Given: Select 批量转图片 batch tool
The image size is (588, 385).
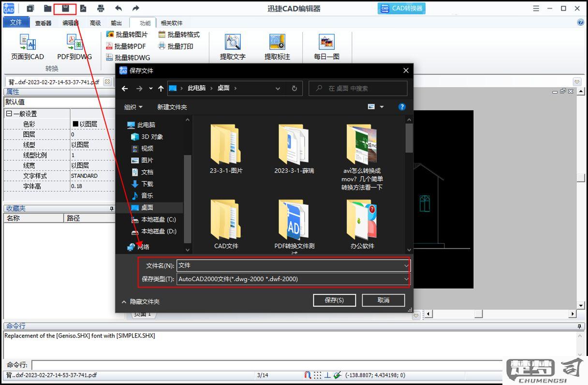Looking at the screenshot, I should pos(127,34).
